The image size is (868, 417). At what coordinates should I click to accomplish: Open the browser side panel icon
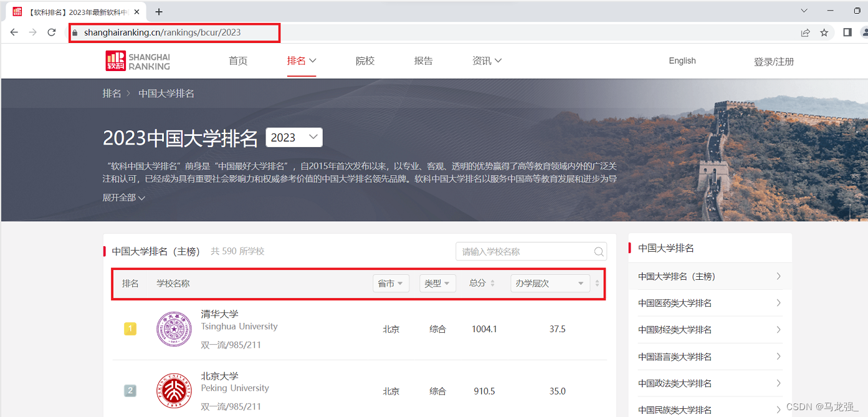(x=847, y=32)
